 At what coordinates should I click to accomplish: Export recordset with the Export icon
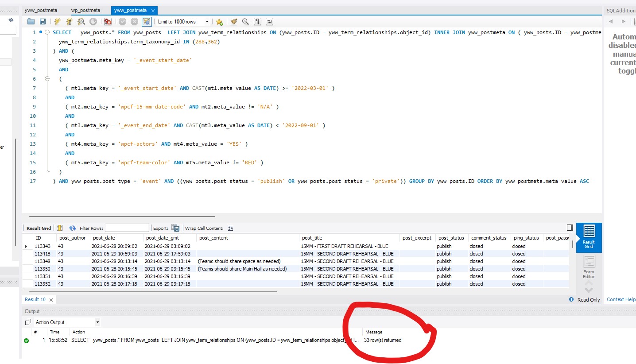coord(175,228)
